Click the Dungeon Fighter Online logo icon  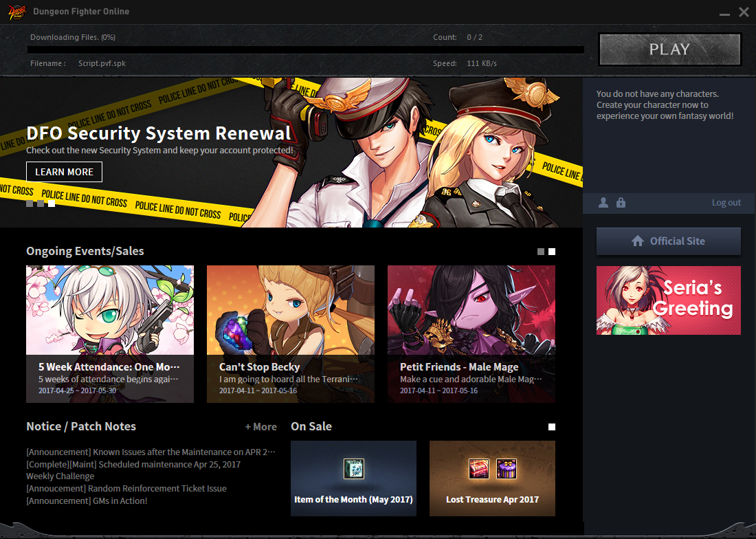point(17,12)
